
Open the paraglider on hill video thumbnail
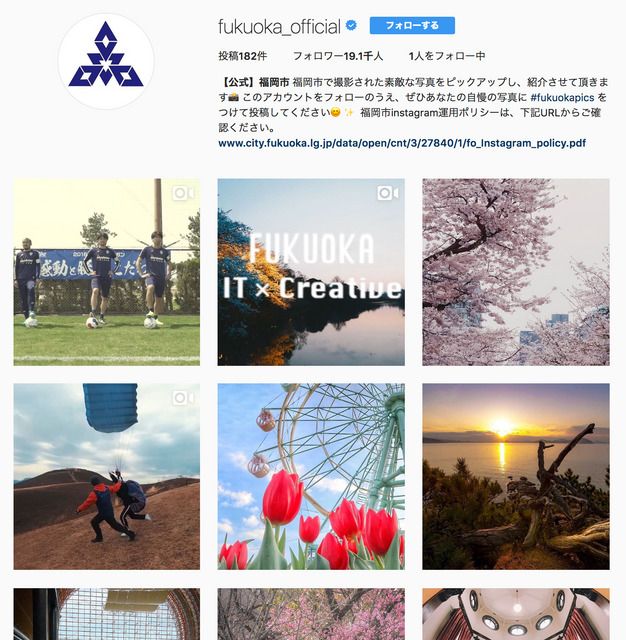[x=107, y=476]
